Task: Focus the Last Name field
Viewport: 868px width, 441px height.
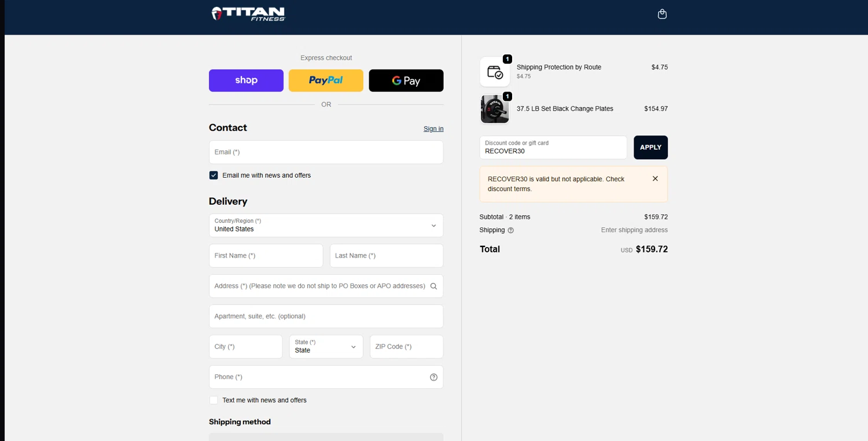Action: tap(387, 256)
